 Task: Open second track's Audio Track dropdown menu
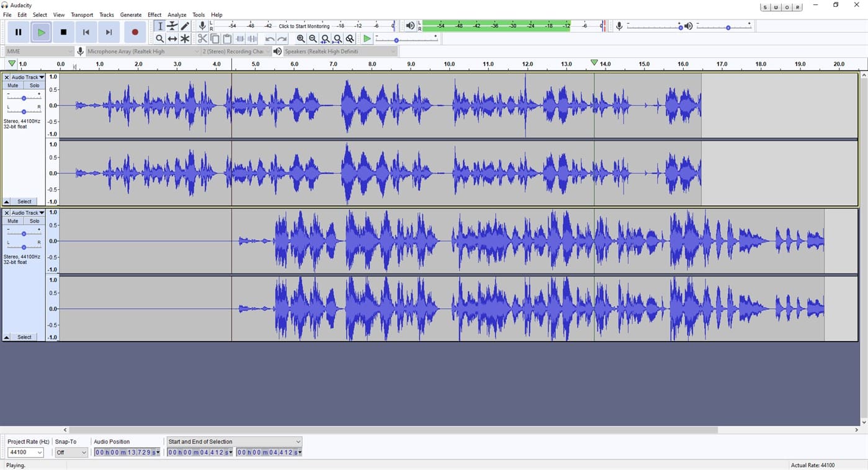coord(28,213)
